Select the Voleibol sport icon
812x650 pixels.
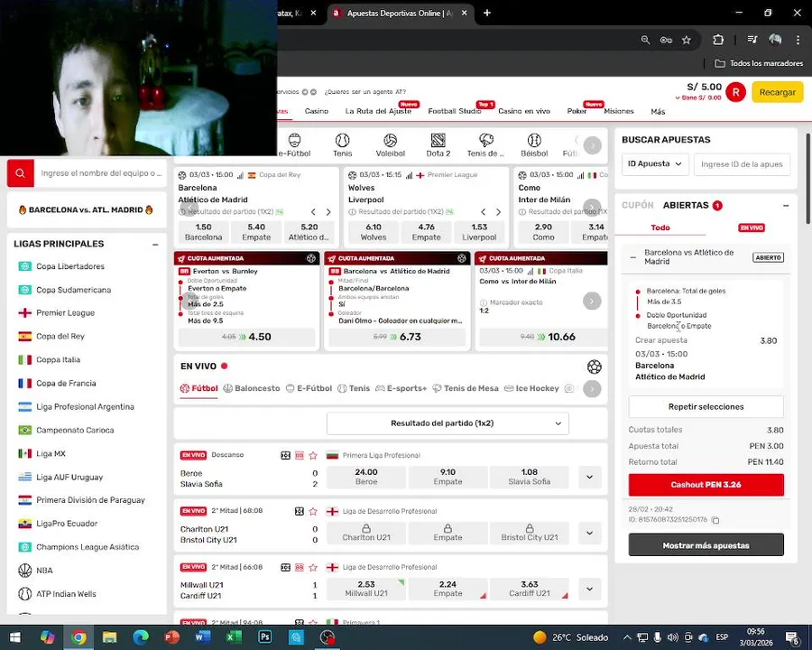[391, 145]
